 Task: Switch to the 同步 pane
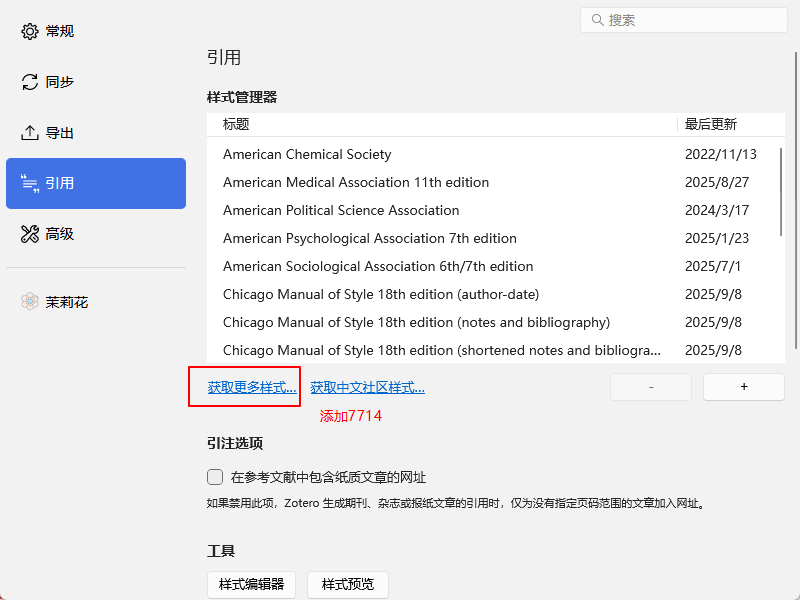96,82
